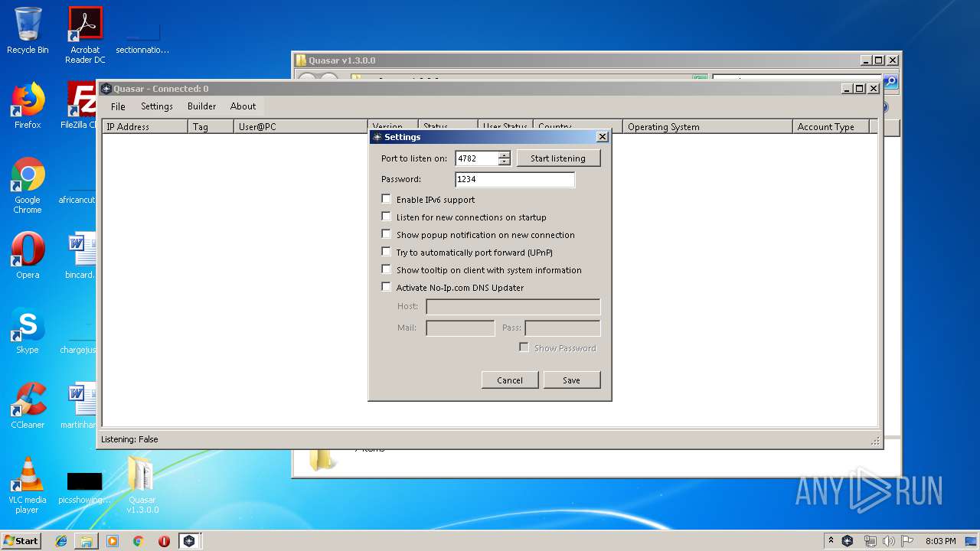Enable IPv6 support checkbox
Image resolution: width=980 pixels, height=551 pixels.
(386, 199)
